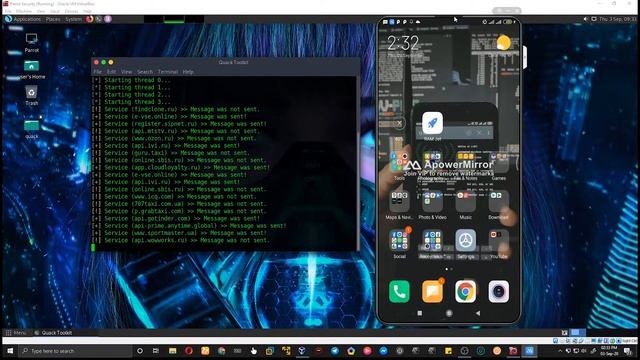This screenshot has height=360, width=640.
Task: Open Windows notification center icon
Action: point(629,351)
